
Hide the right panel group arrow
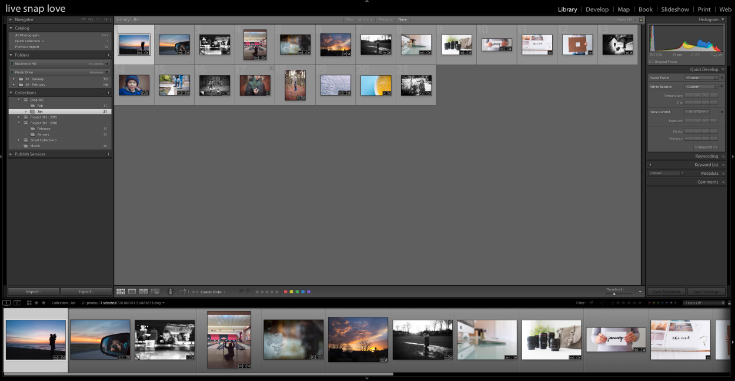coord(733,156)
